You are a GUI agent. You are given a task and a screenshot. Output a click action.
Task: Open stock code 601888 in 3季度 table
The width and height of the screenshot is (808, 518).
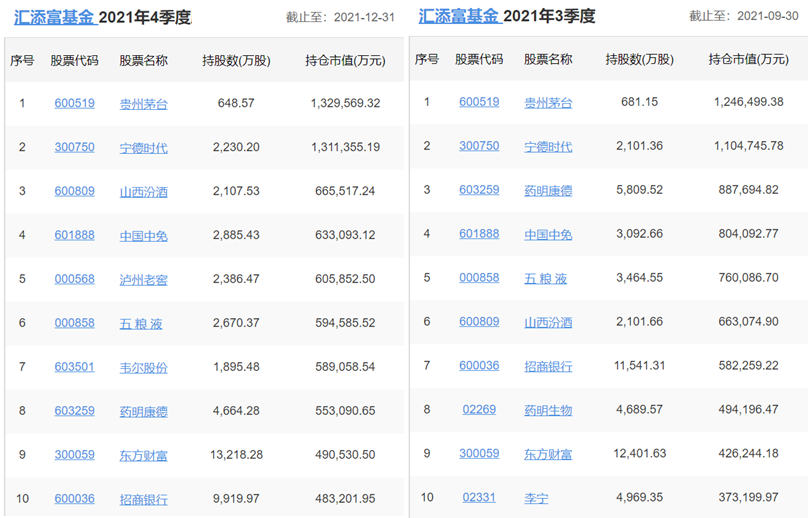479,233
